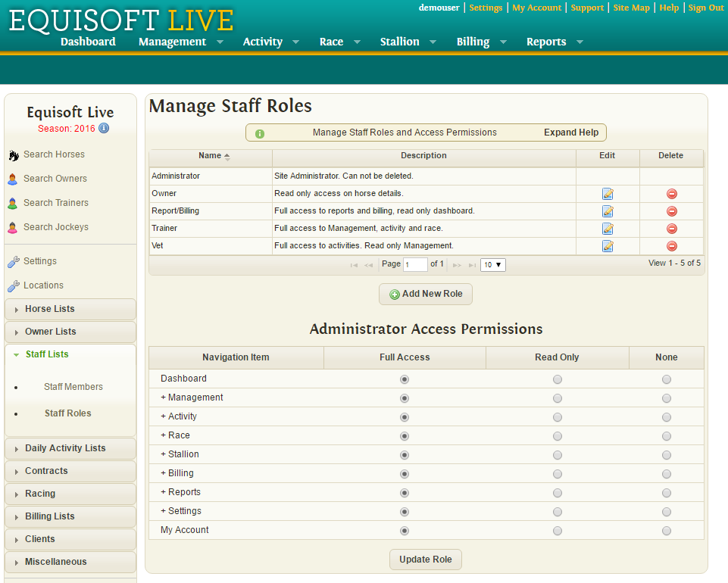This screenshot has width=728, height=583.
Task: Go to last page of roles grid
Action: [x=472, y=265]
